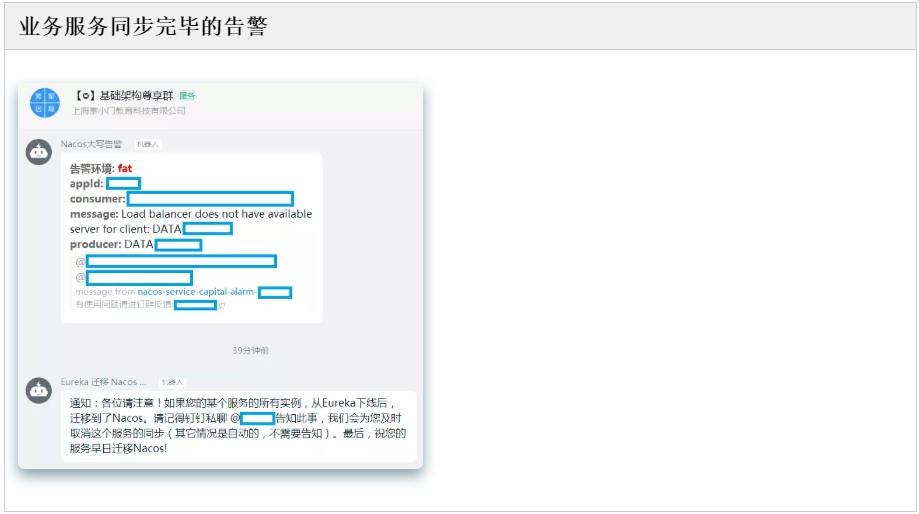This screenshot has width=919, height=514.
Task: Open the nacos-service-capital-alarm link
Action: point(196,292)
